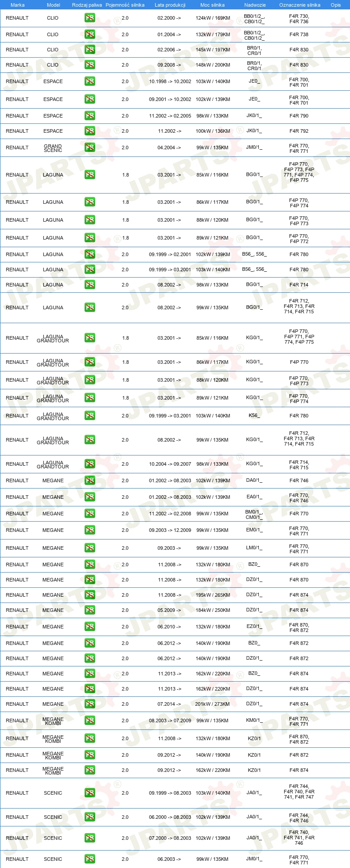The image size is (350, 868).
Task: Click the fuel icon in the SCENIC 06.2000 row
Action: pyautogui.click(x=90, y=817)
